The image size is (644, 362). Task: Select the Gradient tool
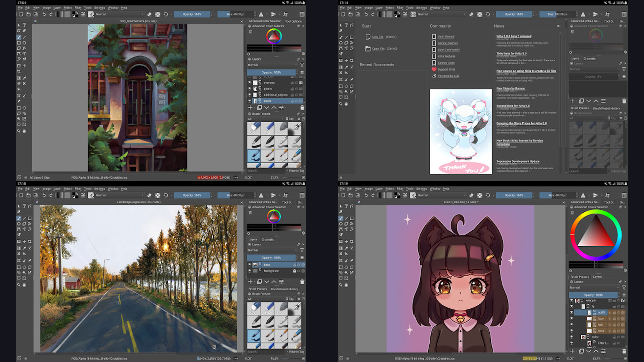click(19, 78)
